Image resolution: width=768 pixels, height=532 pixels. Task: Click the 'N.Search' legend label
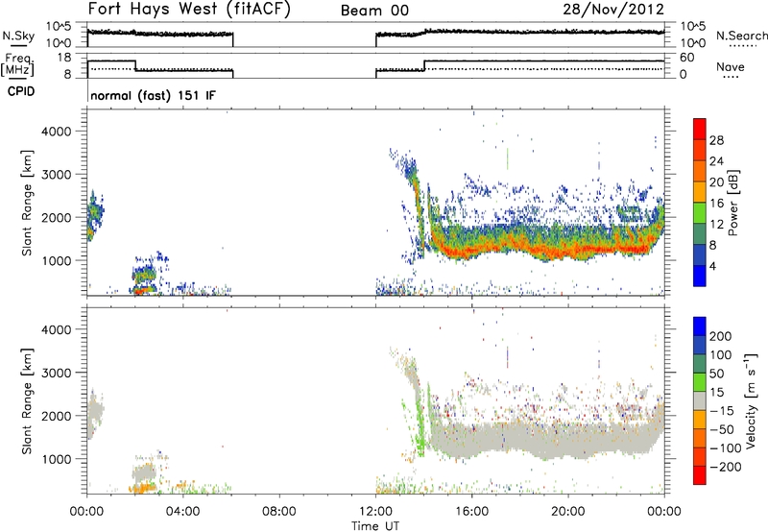point(741,36)
